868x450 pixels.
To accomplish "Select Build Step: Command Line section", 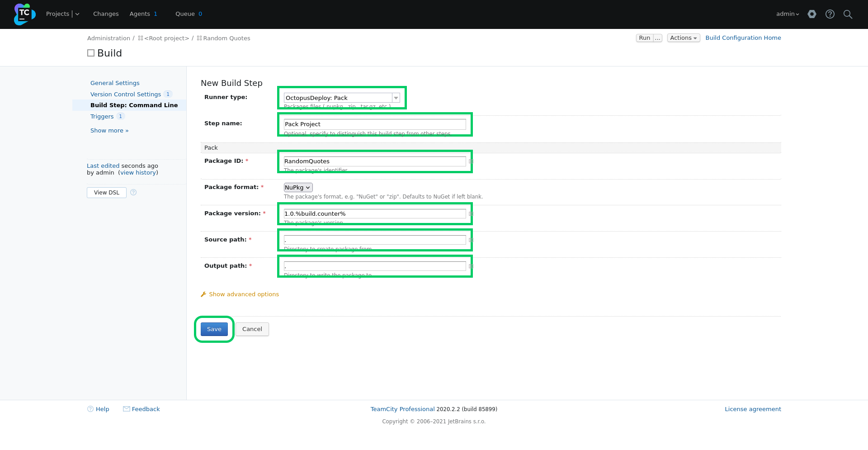I will [134, 105].
